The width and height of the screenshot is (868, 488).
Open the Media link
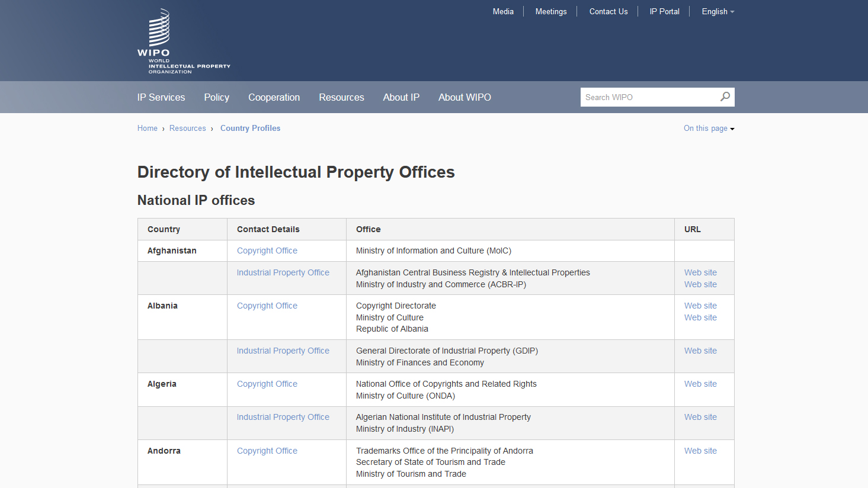(503, 12)
